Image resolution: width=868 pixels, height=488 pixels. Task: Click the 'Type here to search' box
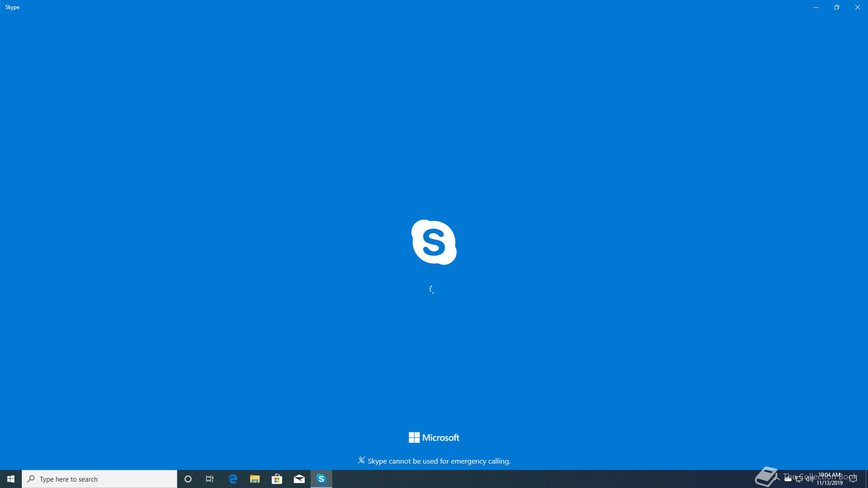coord(99,479)
